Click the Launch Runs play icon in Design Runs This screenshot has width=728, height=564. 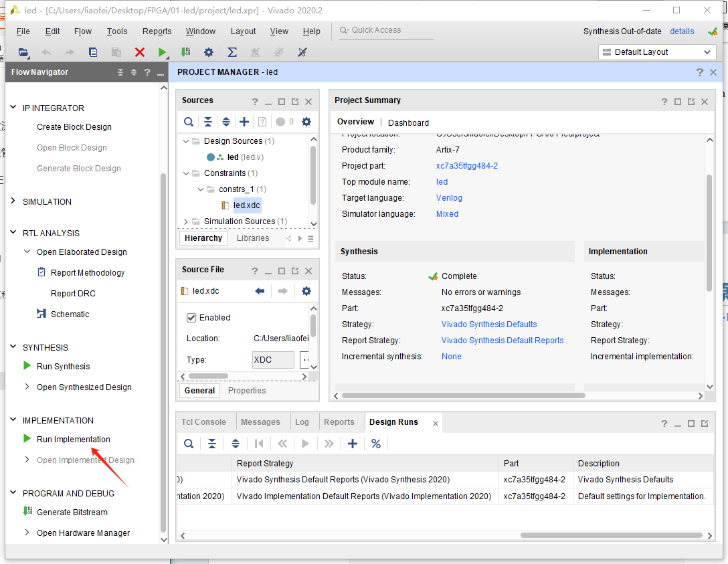pos(306,444)
